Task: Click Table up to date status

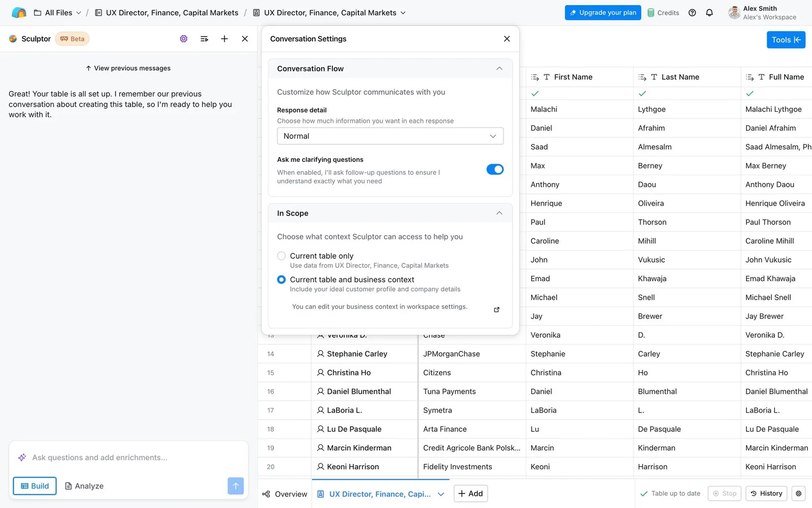Action: click(670, 493)
